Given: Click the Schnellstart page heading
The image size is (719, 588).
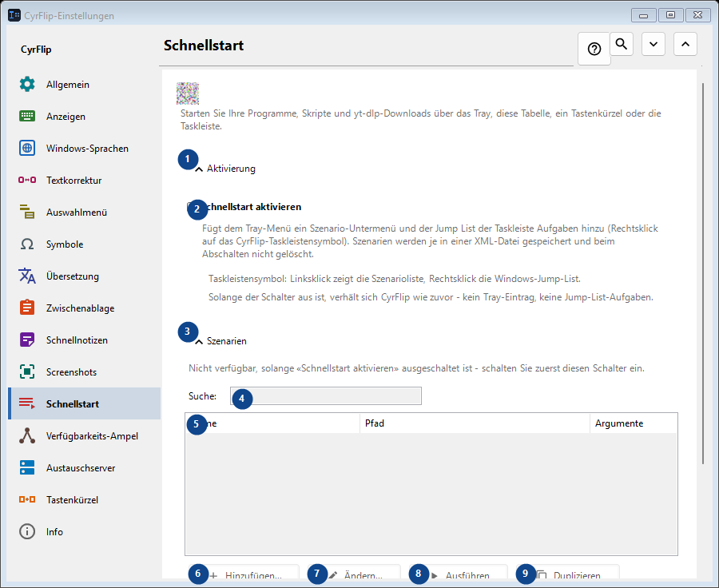Looking at the screenshot, I should point(204,46).
